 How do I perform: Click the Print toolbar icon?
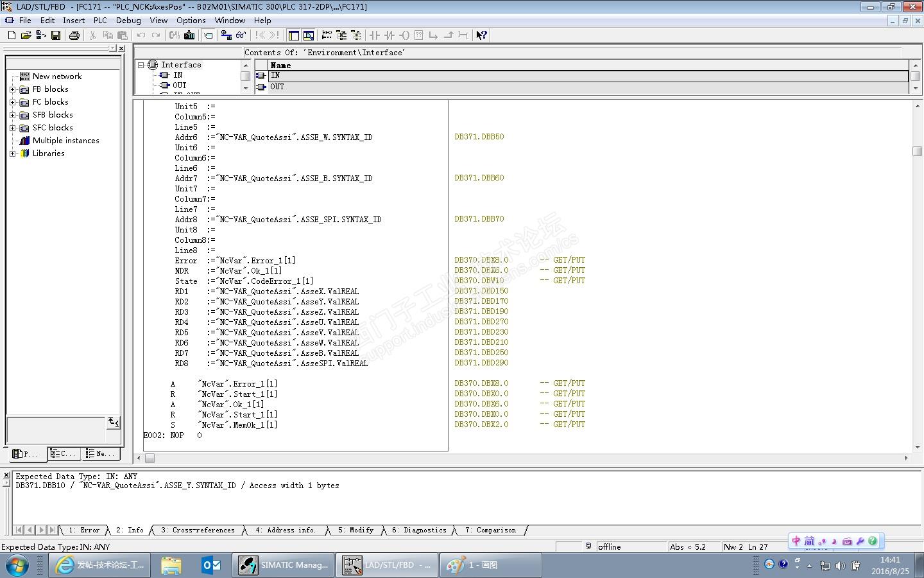point(74,35)
